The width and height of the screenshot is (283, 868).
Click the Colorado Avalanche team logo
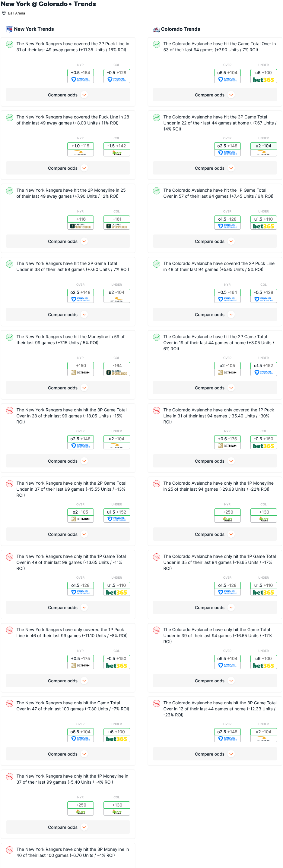click(x=156, y=29)
